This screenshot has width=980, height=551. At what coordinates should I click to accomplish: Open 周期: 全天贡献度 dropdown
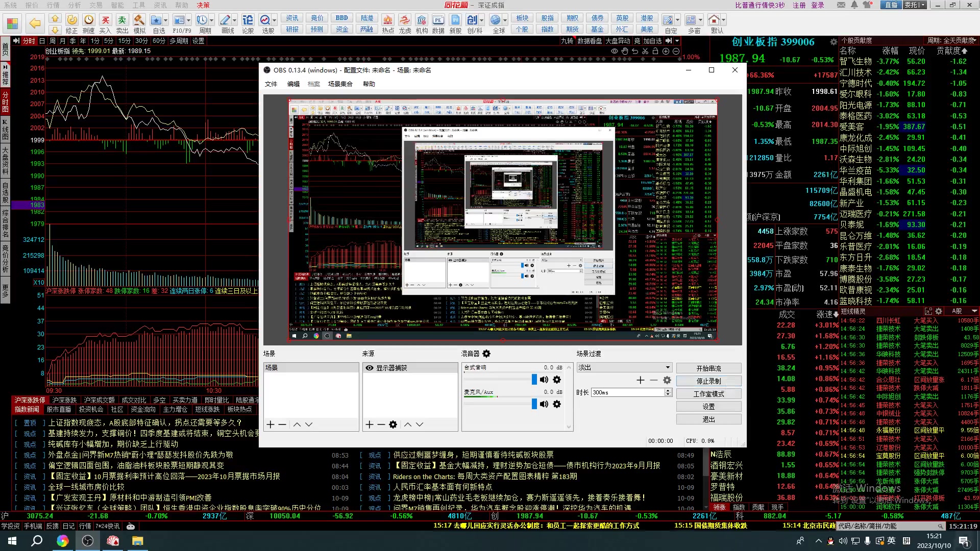[951, 40]
